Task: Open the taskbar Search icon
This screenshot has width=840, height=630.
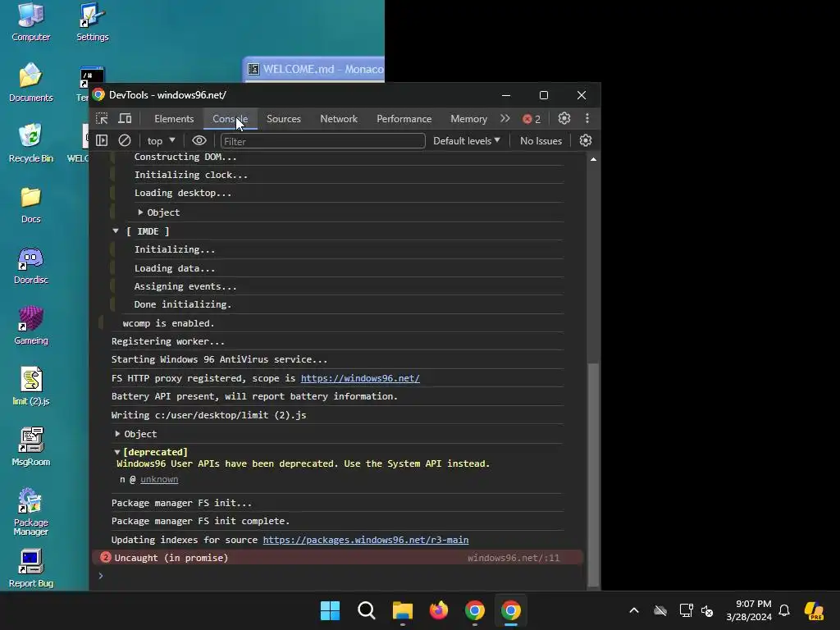Action: (x=367, y=610)
